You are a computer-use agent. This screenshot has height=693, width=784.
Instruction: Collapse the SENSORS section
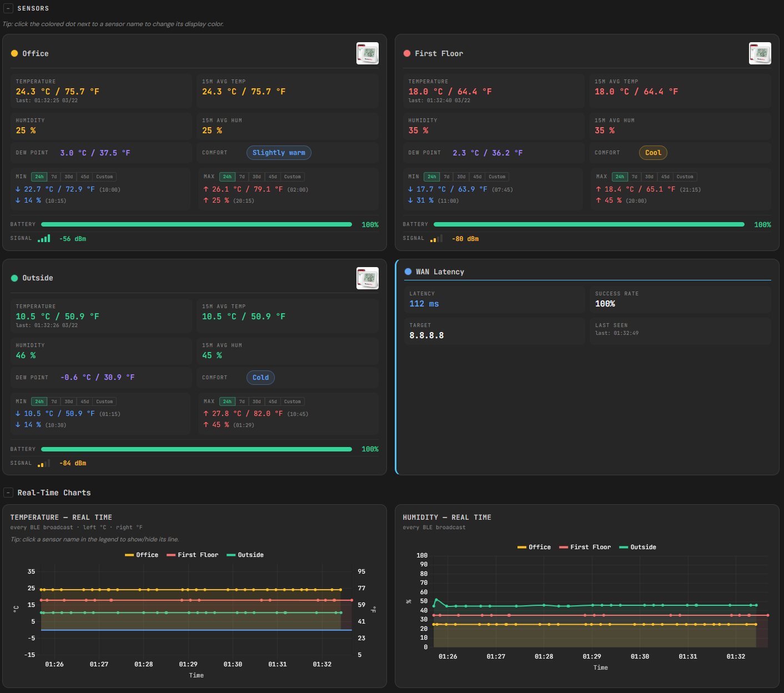[8, 8]
